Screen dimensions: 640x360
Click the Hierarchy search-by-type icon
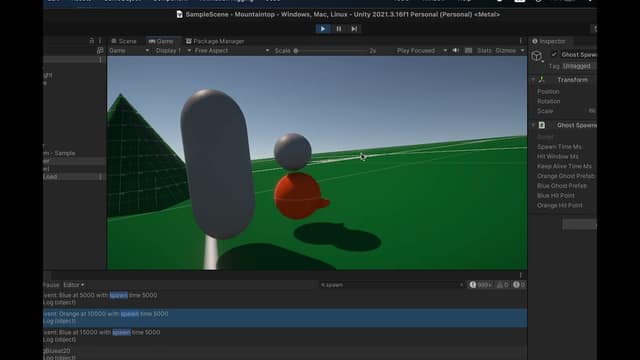pyautogui.click(x=100, y=51)
